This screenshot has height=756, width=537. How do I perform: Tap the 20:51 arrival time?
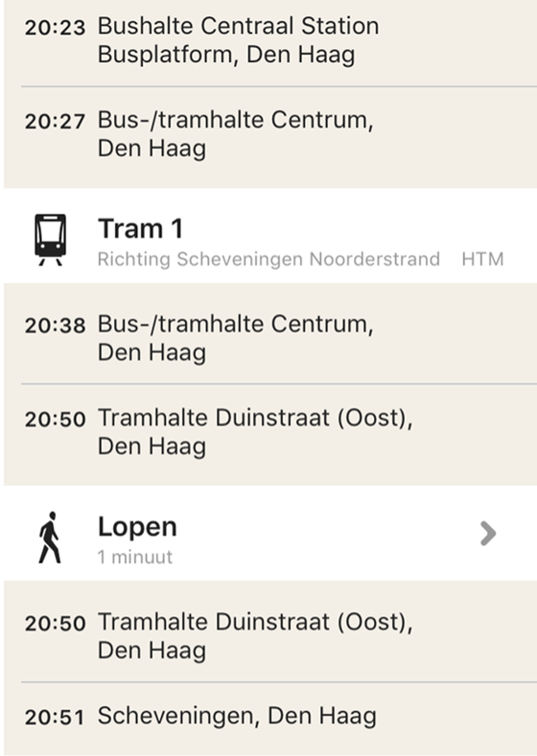(55, 718)
